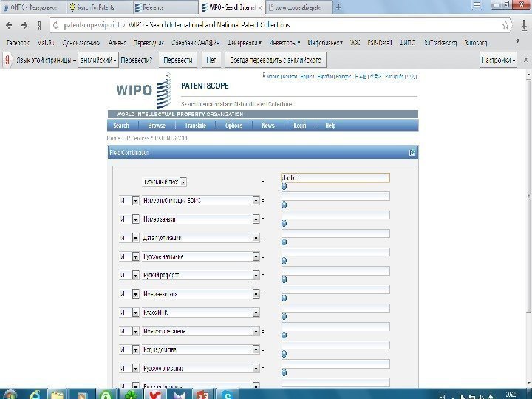Open Facebook bookmark
The width and height of the screenshot is (532, 399).
click(x=18, y=43)
